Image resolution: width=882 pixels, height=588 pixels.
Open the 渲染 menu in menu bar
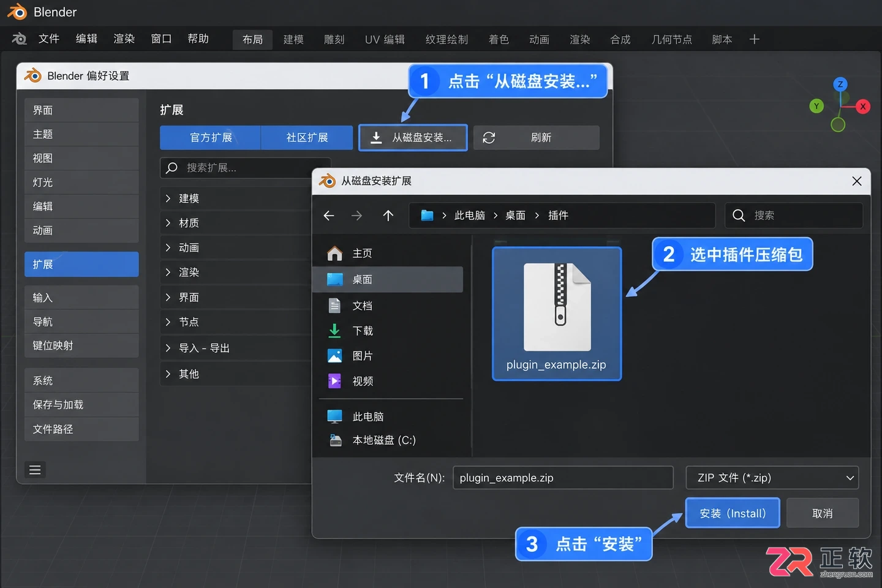[124, 39]
